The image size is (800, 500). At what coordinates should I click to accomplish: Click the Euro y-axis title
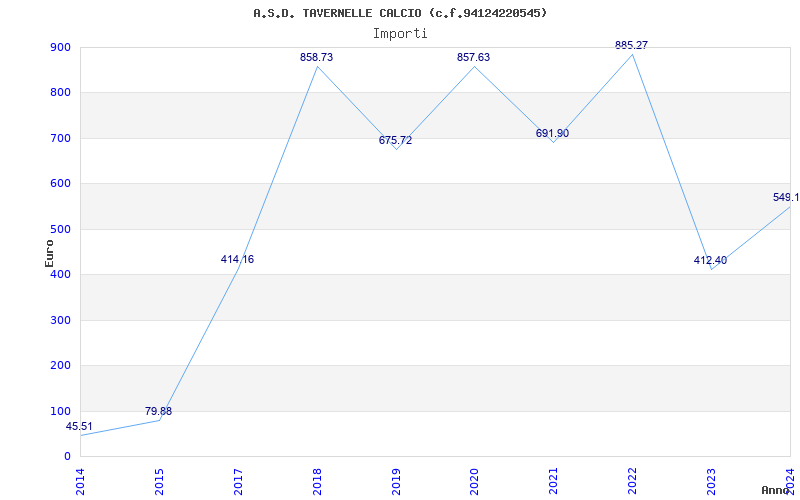[49, 253]
